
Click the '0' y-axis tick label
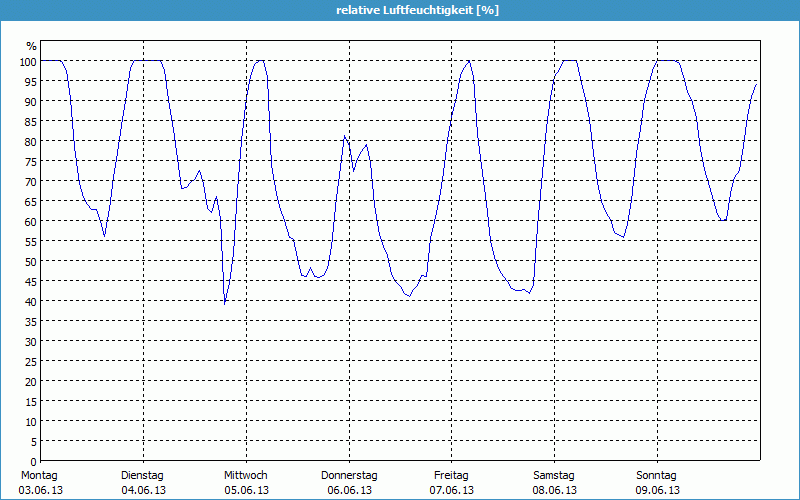pyautogui.click(x=33, y=461)
